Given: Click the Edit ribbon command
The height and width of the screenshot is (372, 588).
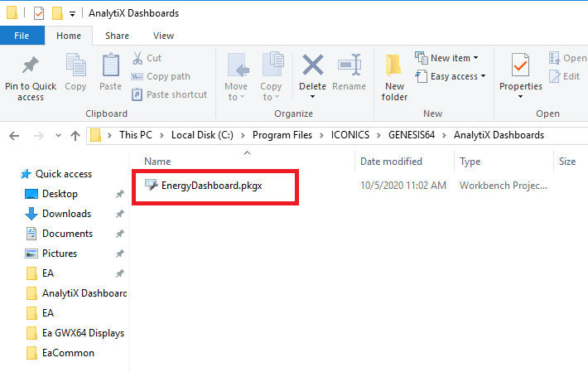Looking at the screenshot, I should [564, 76].
